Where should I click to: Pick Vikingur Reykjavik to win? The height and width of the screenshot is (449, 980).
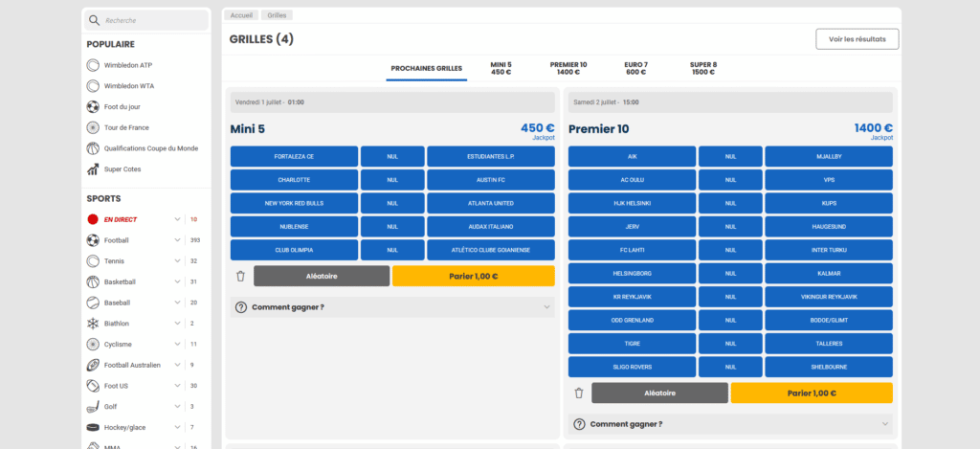point(829,297)
